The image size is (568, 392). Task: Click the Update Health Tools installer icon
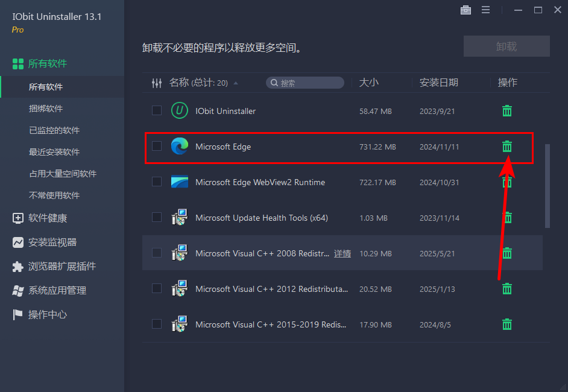point(179,217)
